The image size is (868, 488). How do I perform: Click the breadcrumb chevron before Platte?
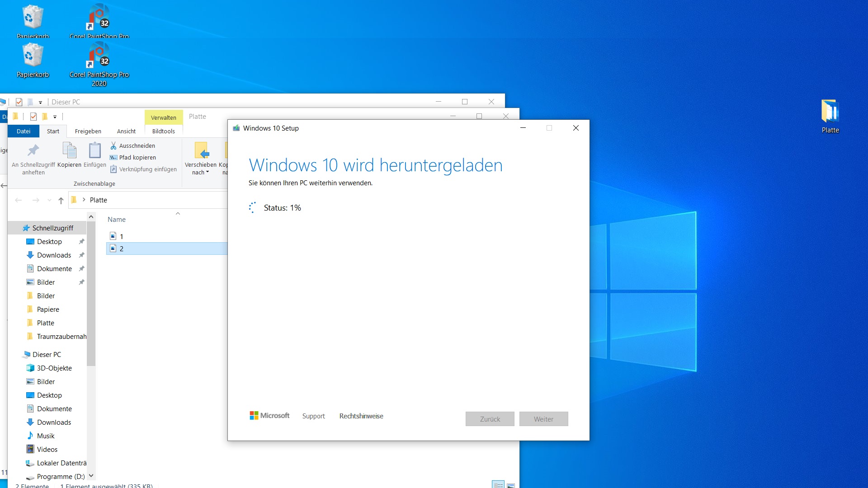point(84,200)
